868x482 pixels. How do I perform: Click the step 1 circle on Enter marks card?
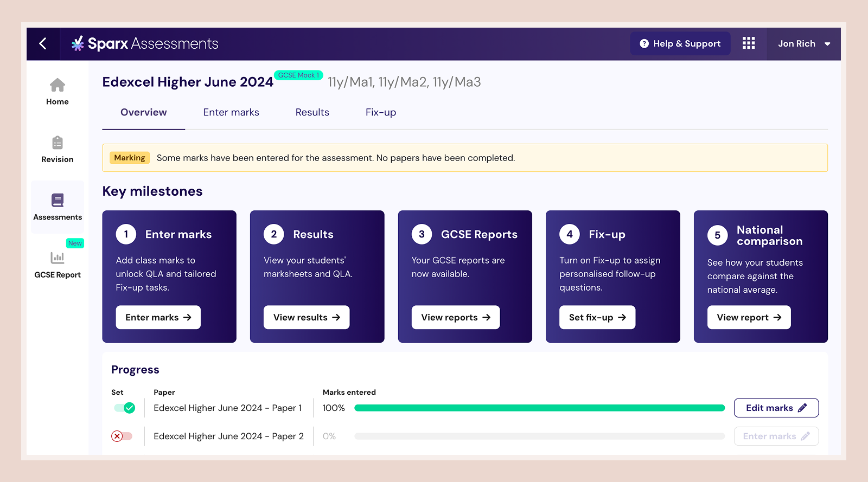point(126,234)
